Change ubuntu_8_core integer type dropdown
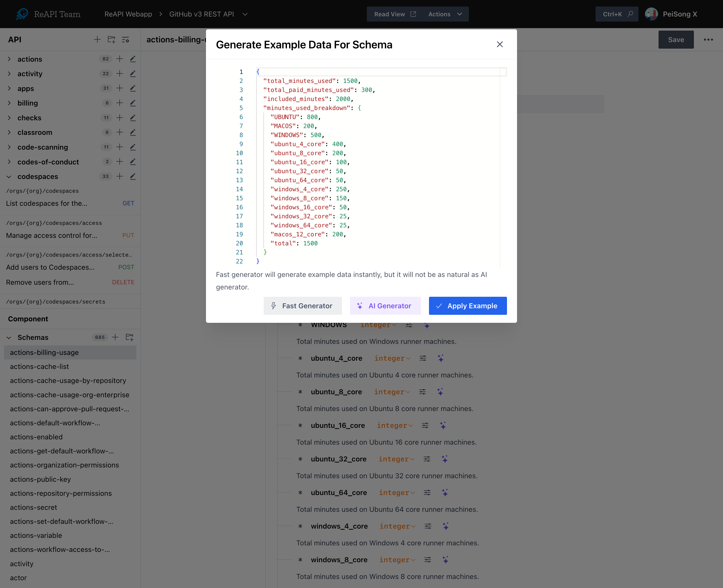This screenshot has height=588, width=723. coord(392,392)
